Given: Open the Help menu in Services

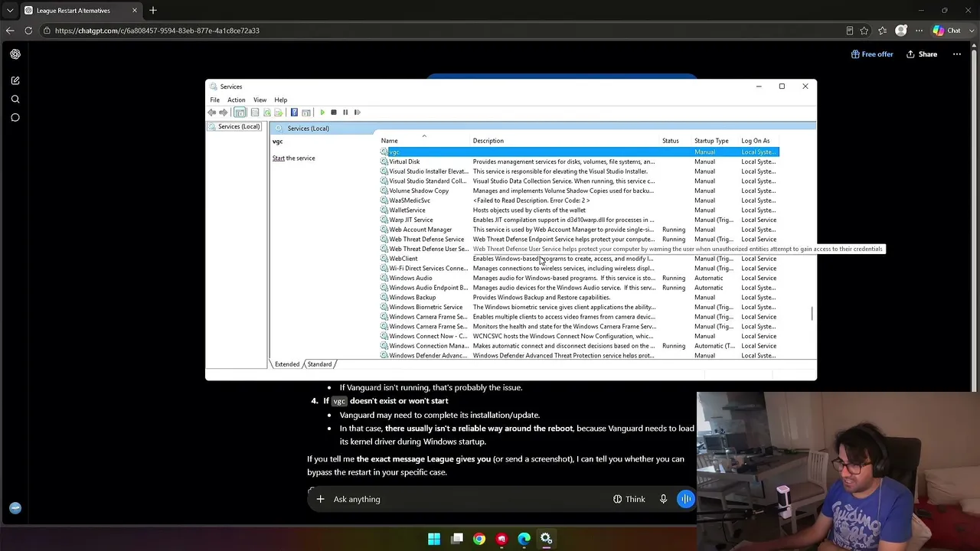Looking at the screenshot, I should (x=281, y=100).
